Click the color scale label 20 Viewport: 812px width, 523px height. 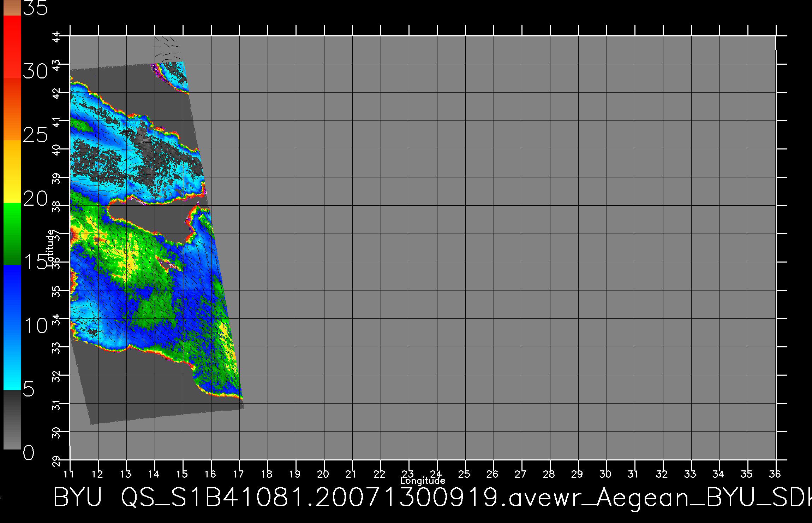pos(35,199)
